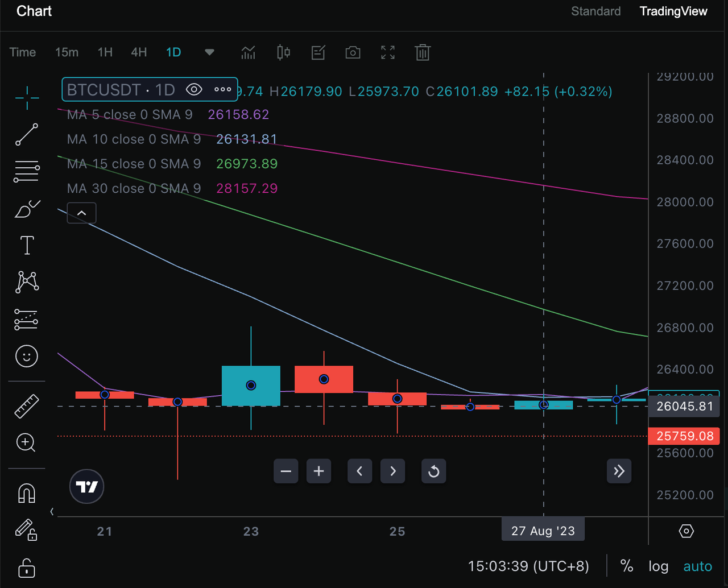Open the emoji icons tool

(x=27, y=357)
